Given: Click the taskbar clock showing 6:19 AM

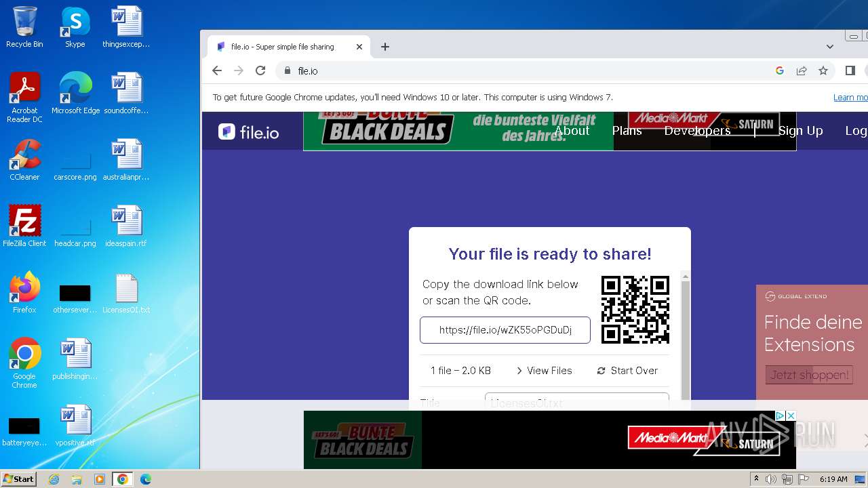Looking at the screenshot, I should pyautogui.click(x=833, y=479).
